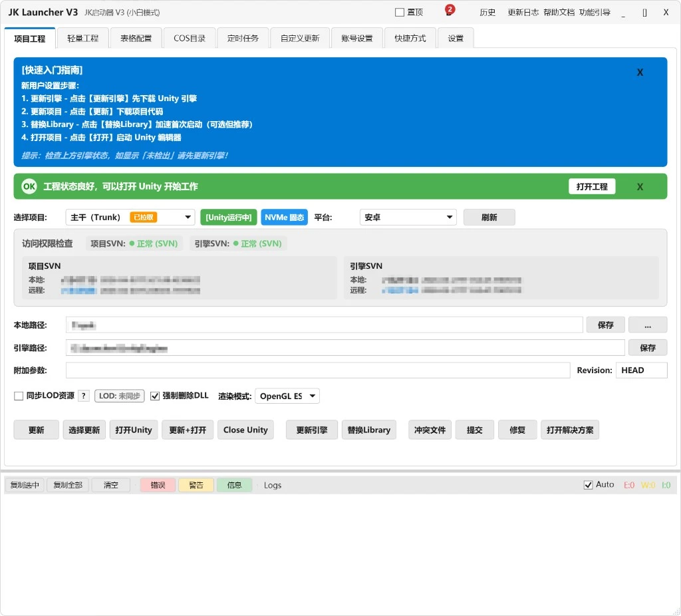Click the E:0 error counter in log bar

pos(629,485)
